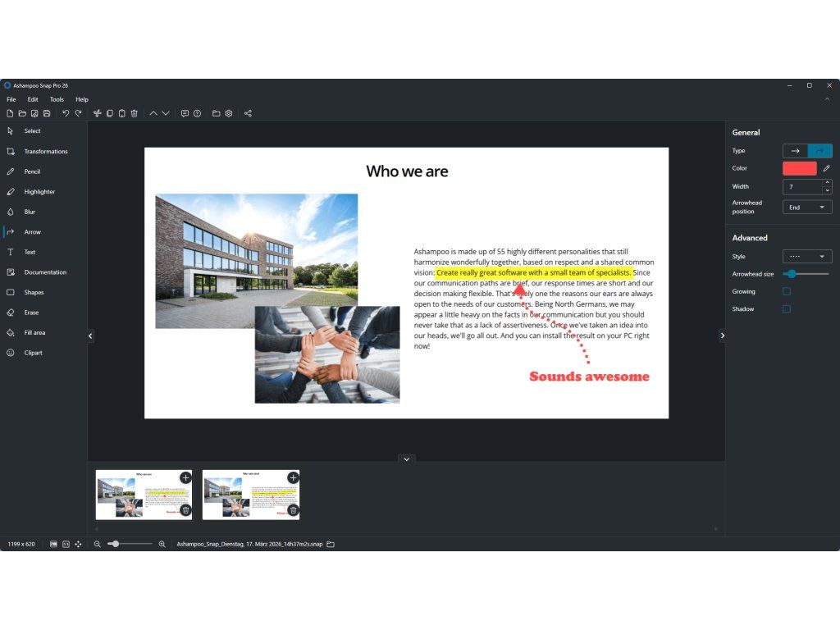840x630 pixels.
Task: Delete selection with the trash toolbar icon
Action: pyautogui.click(x=135, y=113)
